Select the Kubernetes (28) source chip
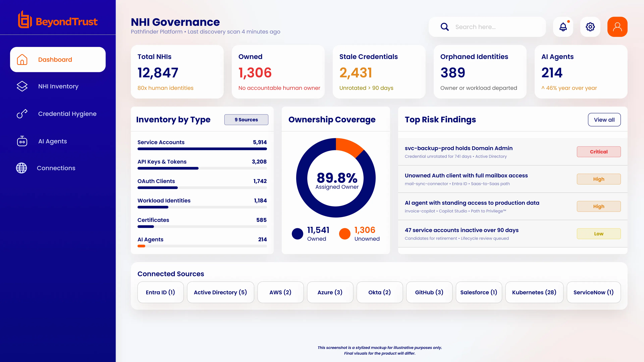This screenshot has width=644, height=362. click(x=534, y=292)
